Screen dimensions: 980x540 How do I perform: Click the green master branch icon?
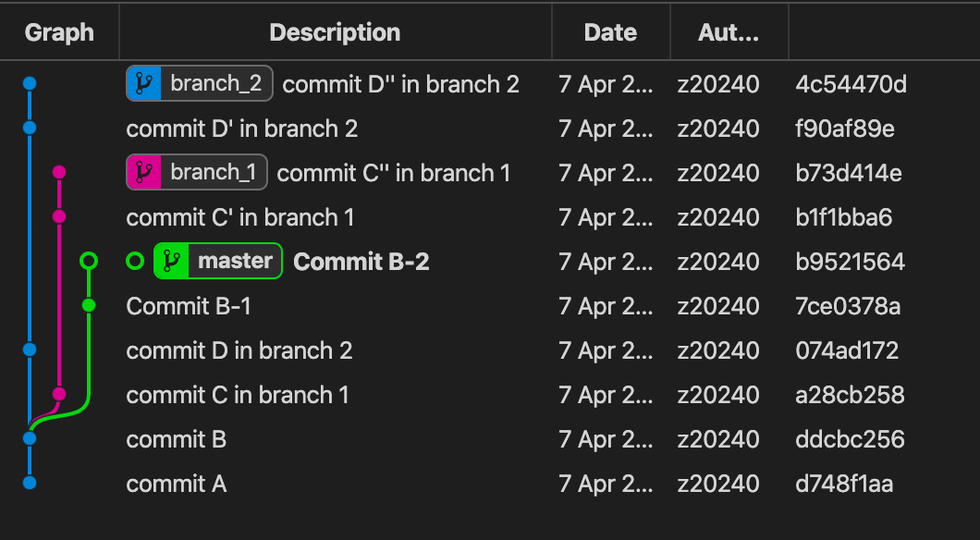pyautogui.click(x=171, y=262)
